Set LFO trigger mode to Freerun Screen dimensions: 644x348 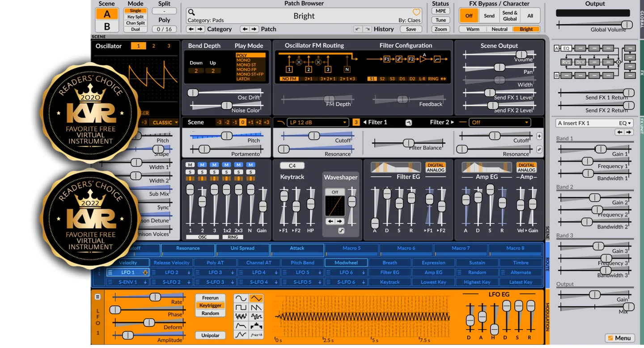210,298
